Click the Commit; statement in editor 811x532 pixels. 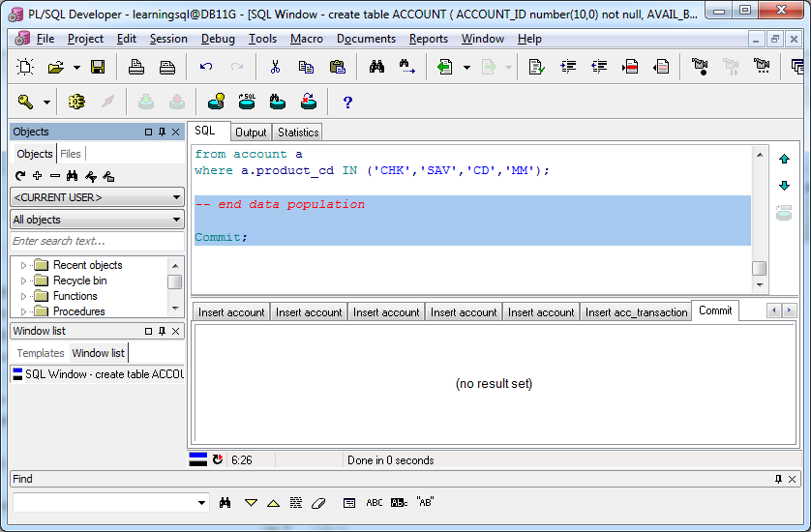click(221, 237)
